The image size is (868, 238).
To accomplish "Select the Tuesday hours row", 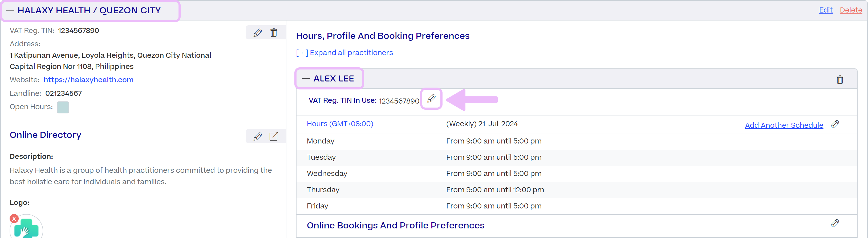I will click(x=577, y=157).
